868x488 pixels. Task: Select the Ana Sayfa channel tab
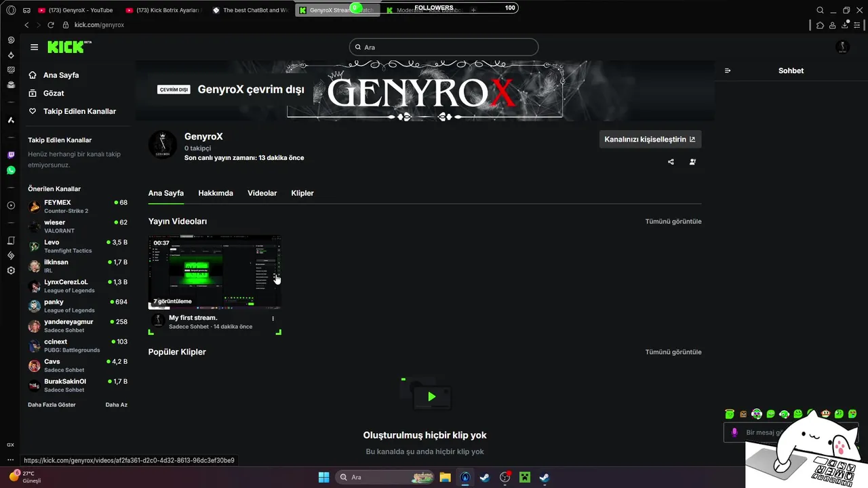[x=166, y=193]
